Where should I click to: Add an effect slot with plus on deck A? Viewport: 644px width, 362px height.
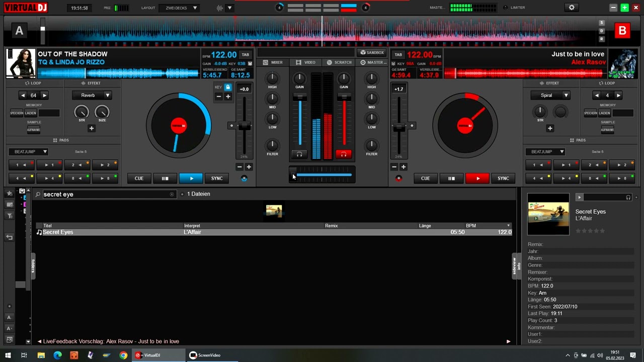92,128
